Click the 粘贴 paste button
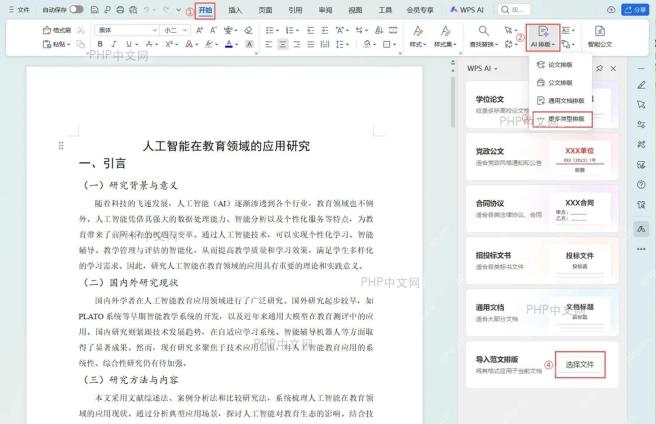 point(57,44)
